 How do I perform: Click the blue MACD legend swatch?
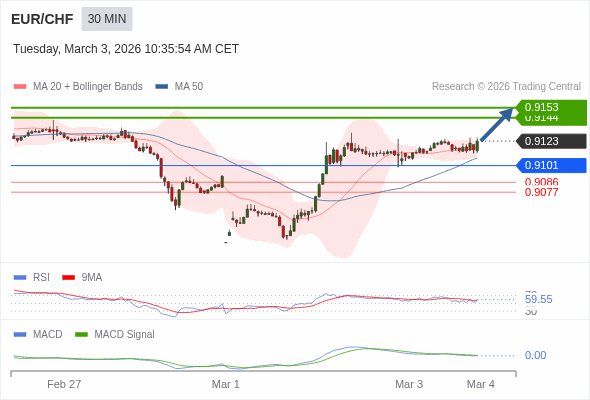[20, 335]
